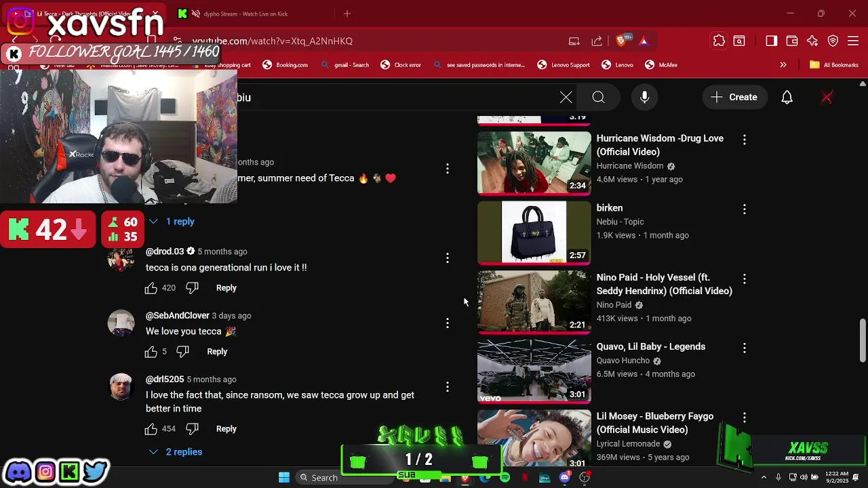Open options for Blueberry Faygo video

[x=745, y=418]
